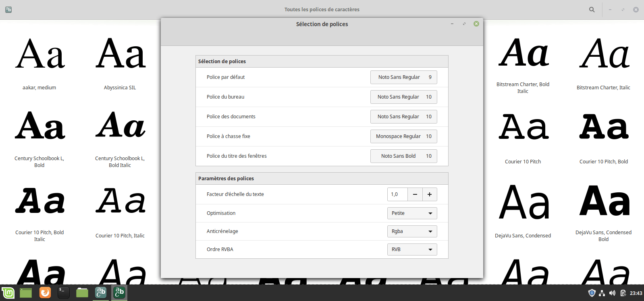The width and height of the screenshot is (644, 301).
Task: Switch to the font selection taskbar window
Action: point(119,293)
